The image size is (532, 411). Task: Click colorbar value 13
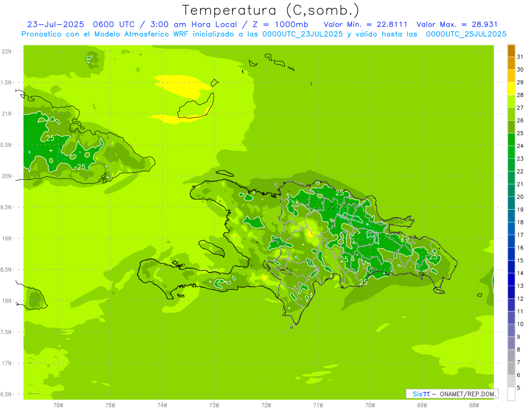[x=520, y=286]
